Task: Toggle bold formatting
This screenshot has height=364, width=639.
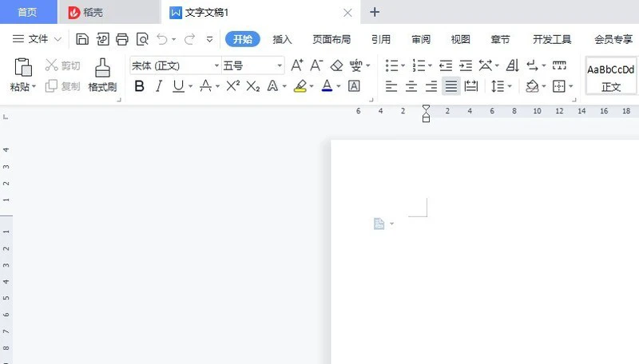Action: point(139,86)
